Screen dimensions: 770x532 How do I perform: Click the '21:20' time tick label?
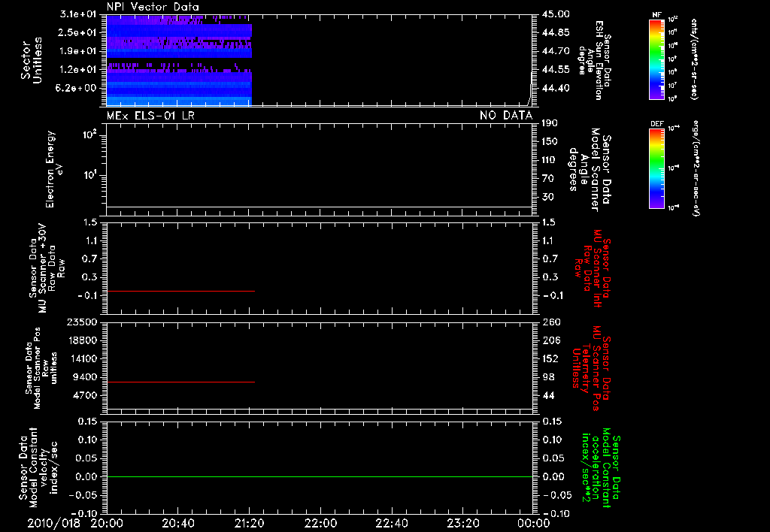249,523
